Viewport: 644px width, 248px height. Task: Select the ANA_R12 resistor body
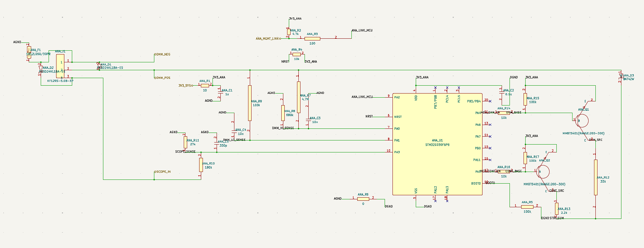click(x=596, y=177)
